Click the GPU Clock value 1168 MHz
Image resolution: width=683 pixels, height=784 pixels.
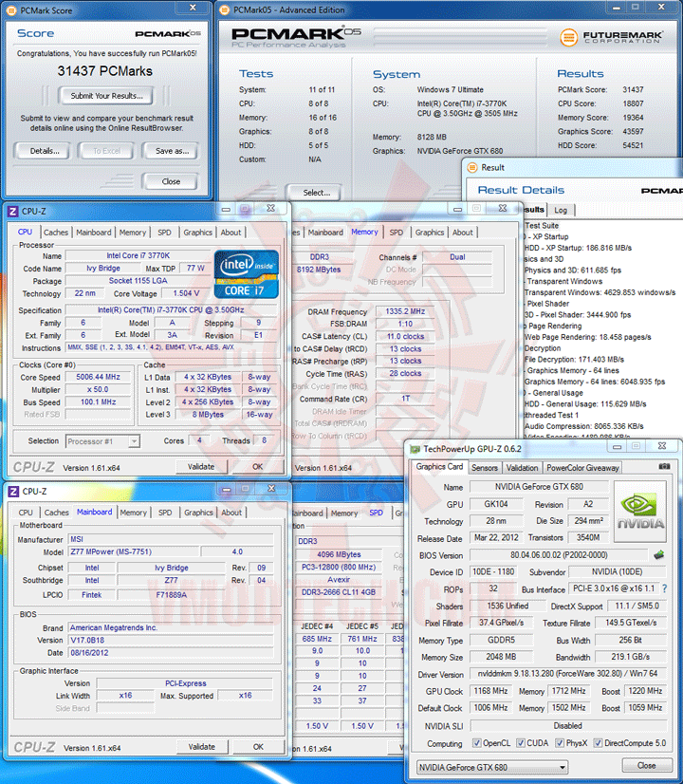click(x=490, y=691)
